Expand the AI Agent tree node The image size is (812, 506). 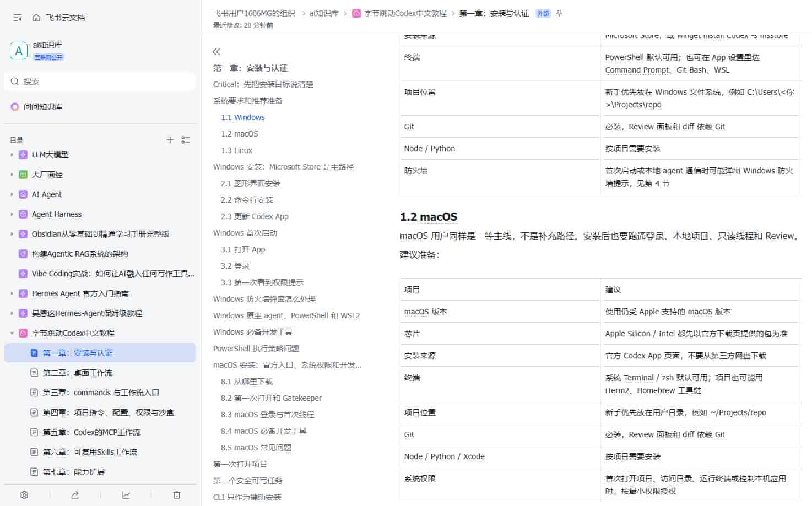coord(12,194)
